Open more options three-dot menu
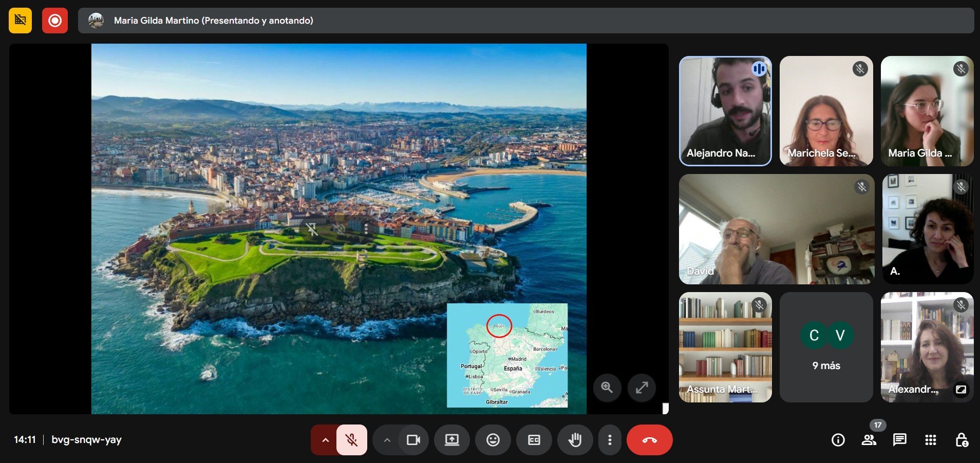Screen dimensions: 980x463 pyautogui.click(x=610, y=440)
